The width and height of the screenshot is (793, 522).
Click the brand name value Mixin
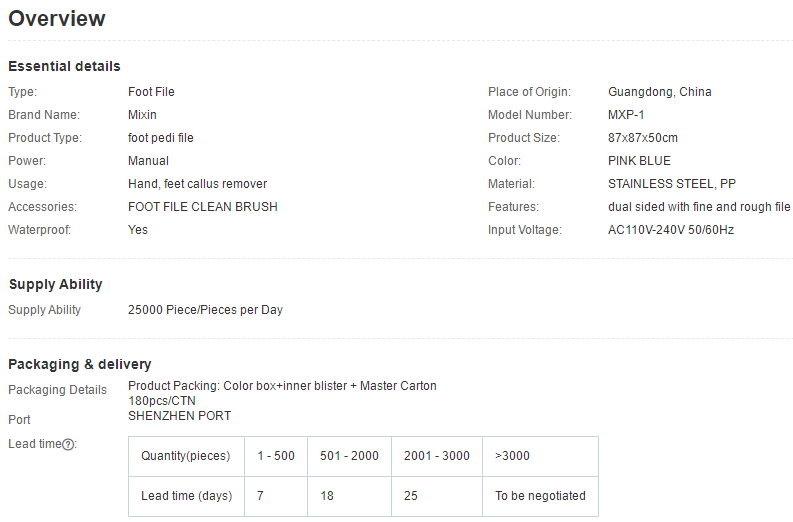pyautogui.click(x=142, y=115)
